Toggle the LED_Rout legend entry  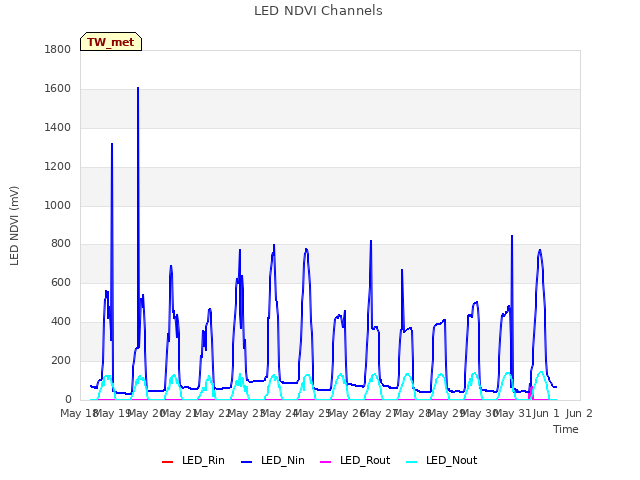click(x=355, y=461)
